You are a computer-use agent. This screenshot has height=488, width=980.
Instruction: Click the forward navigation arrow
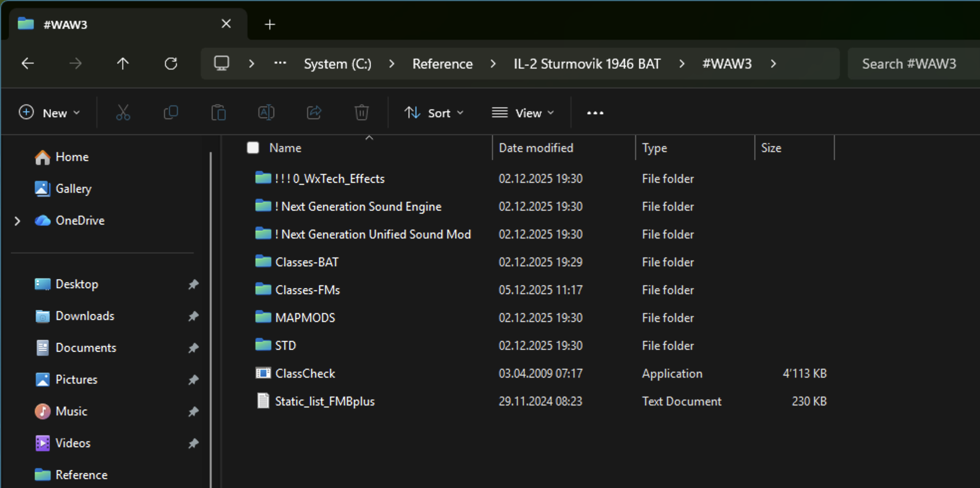[x=76, y=64]
